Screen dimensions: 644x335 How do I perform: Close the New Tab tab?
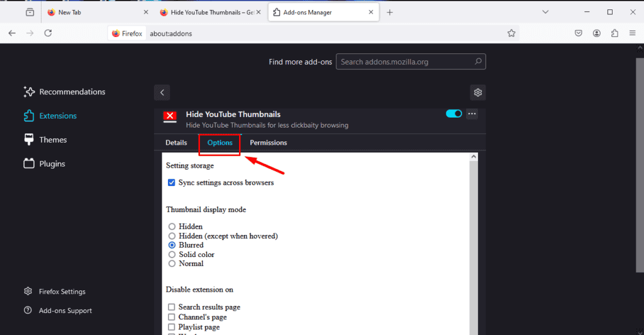tap(146, 13)
